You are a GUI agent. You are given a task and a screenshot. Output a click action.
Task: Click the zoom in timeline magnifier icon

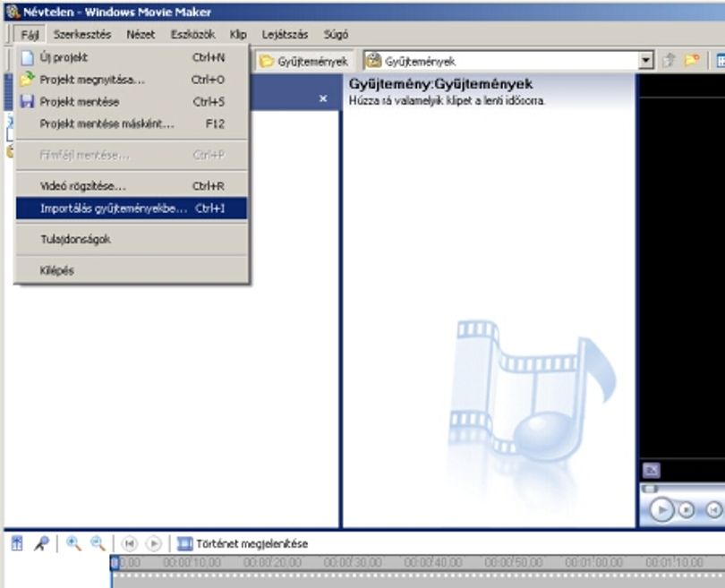pyautogui.click(x=73, y=543)
